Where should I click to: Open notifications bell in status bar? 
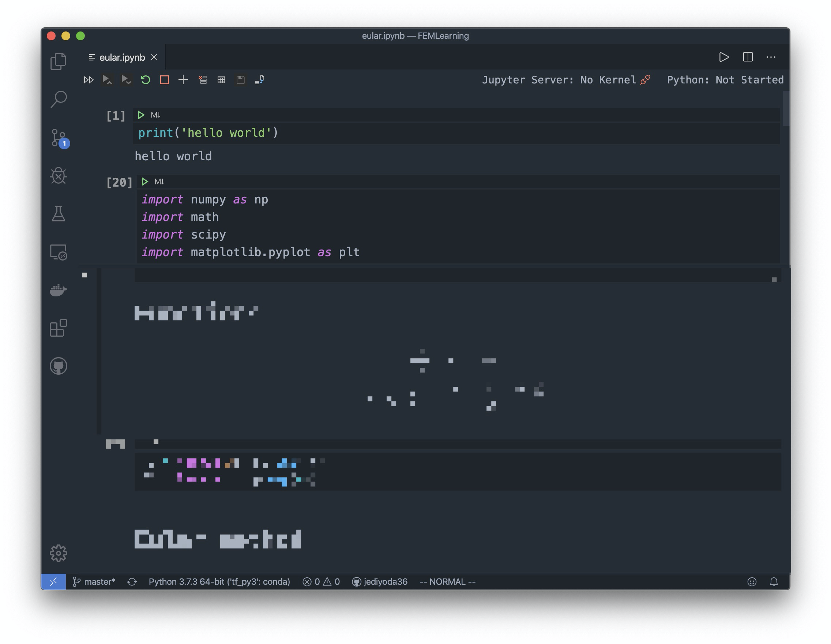tap(774, 581)
